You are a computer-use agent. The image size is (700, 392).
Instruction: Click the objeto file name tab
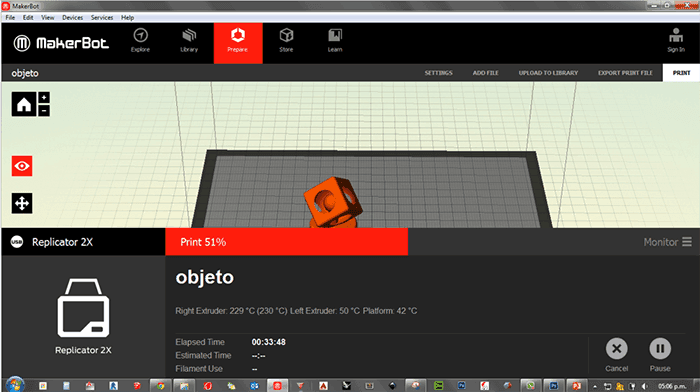tap(25, 73)
